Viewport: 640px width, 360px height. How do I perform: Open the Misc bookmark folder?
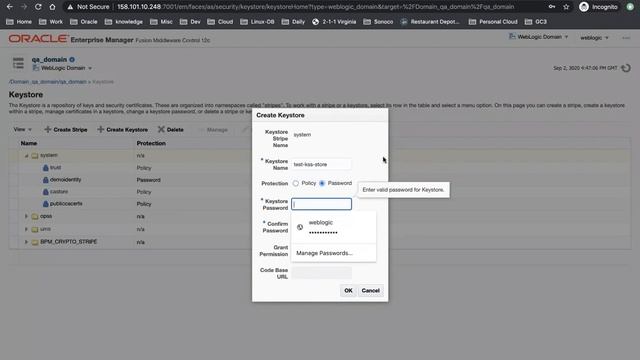pyautogui.click(x=161, y=22)
